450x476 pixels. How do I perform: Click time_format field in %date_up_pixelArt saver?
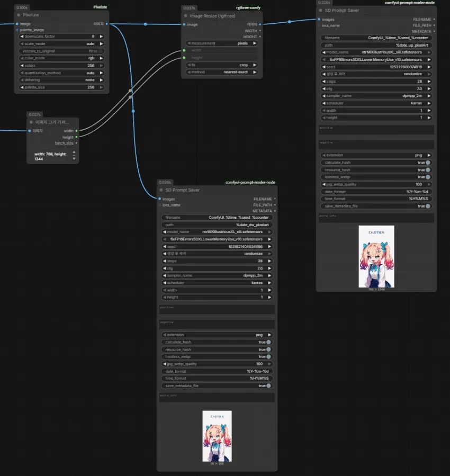[x=376, y=199]
